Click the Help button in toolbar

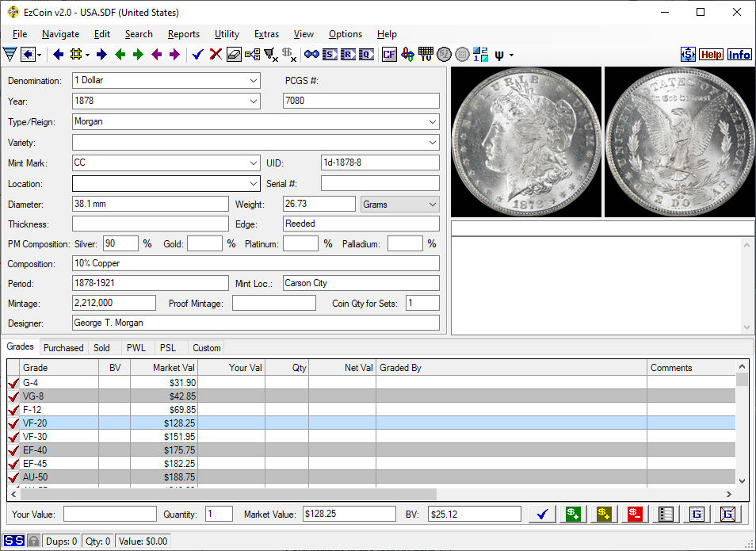coord(711,55)
